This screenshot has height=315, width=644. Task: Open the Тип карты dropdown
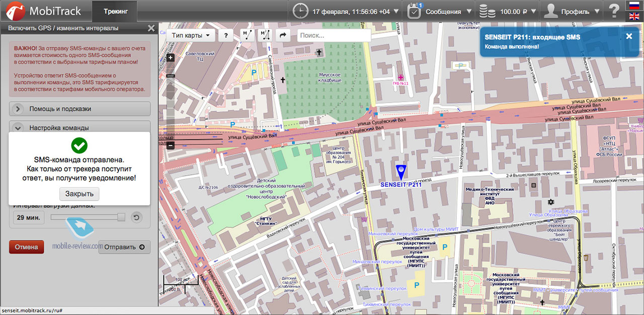(190, 35)
